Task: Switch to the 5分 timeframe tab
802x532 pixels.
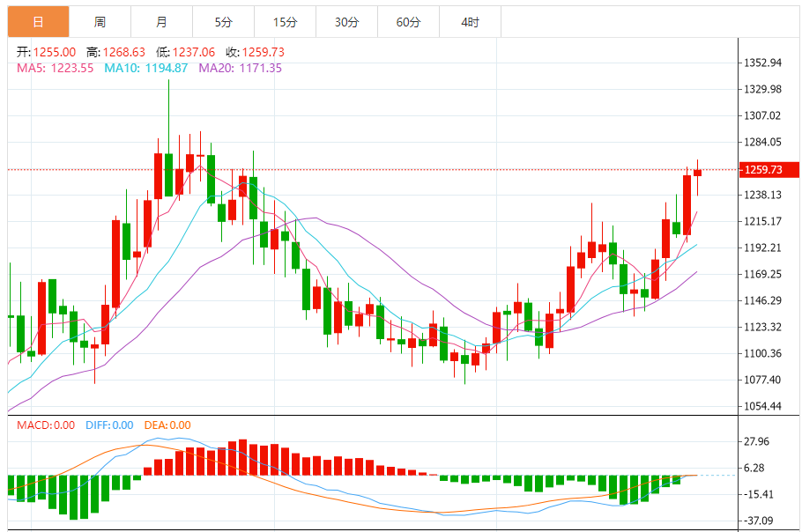Action: [x=224, y=22]
